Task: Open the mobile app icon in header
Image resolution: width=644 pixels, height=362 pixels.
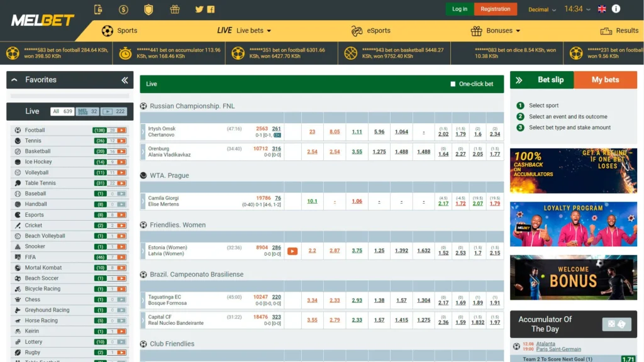Action: coord(98,9)
